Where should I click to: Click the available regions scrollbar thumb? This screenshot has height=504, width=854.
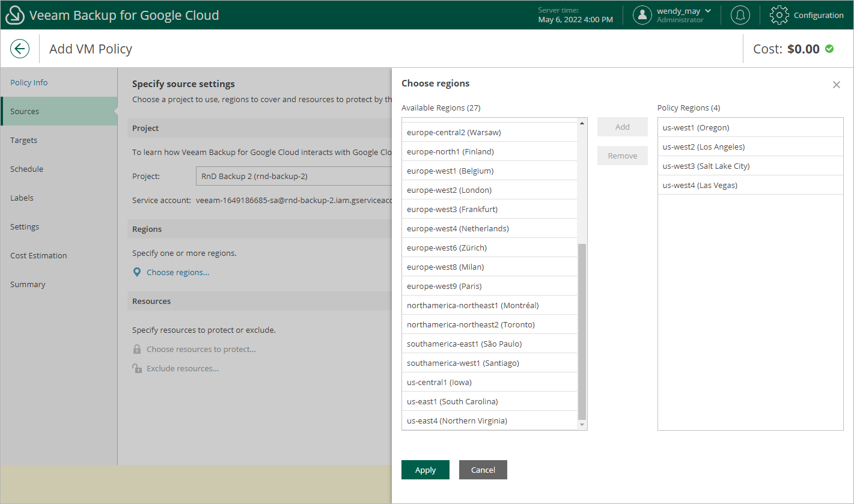click(582, 332)
